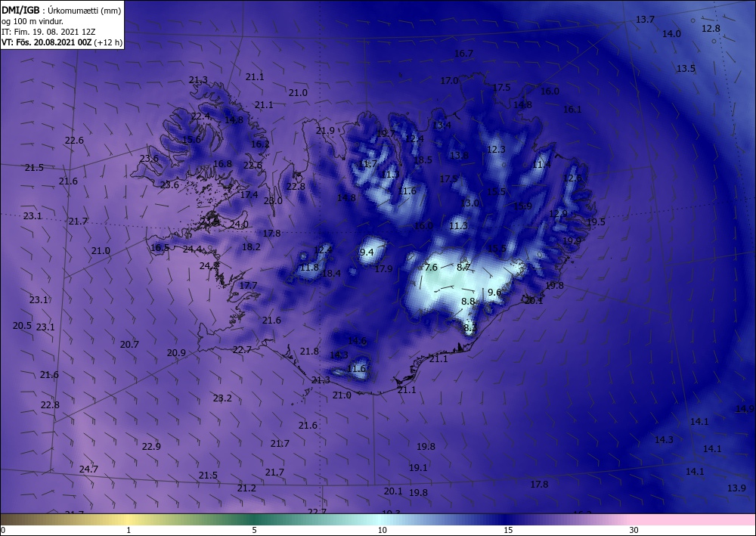Click the map value "12.8"

(711, 29)
